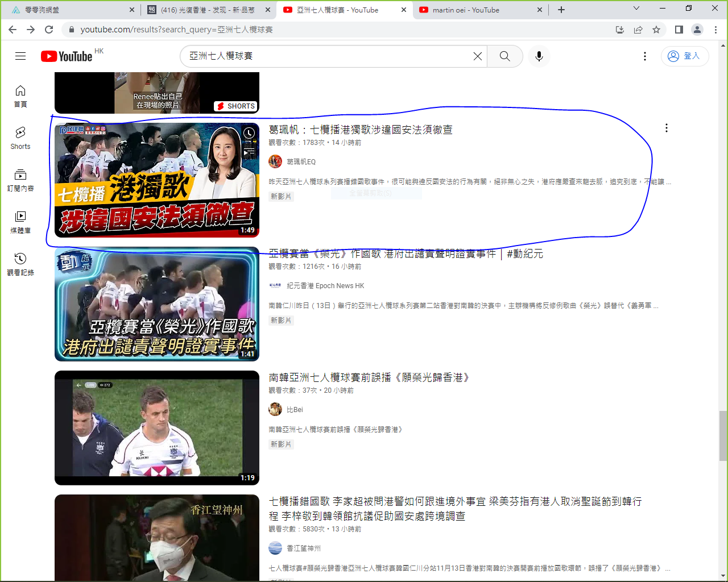Start voice search with the microphone

(x=539, y=56)
